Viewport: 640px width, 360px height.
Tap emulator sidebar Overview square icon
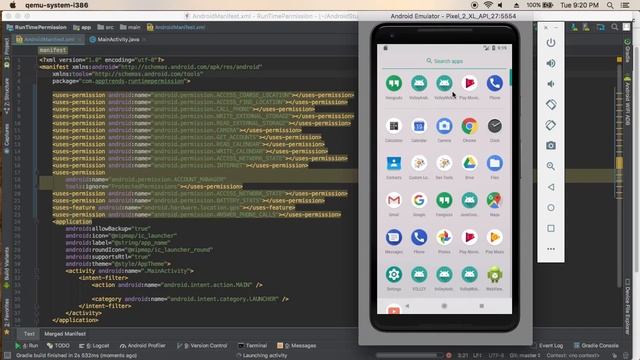point(551,228)
